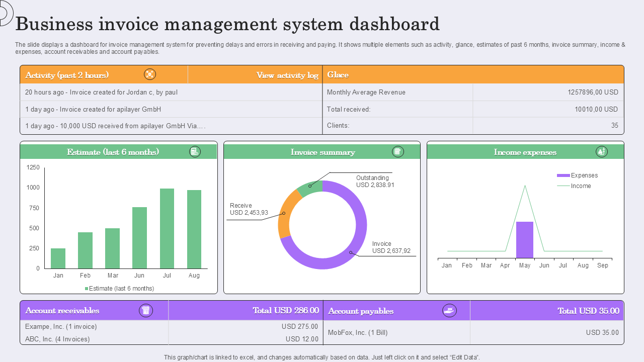Click 'Monthly Average Revenue' label
644x362 pixels.
click(366, 93)
